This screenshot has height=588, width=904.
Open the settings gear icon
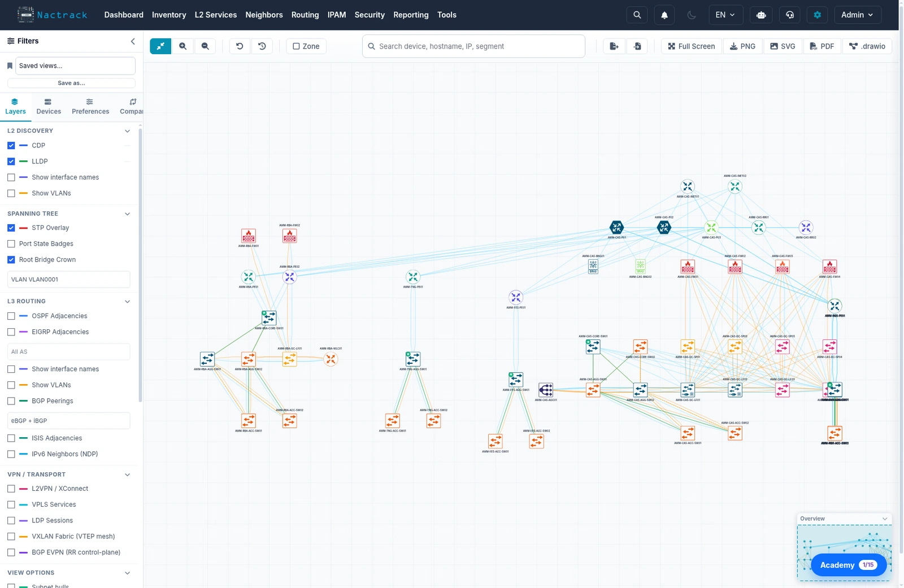pos(817,15)
